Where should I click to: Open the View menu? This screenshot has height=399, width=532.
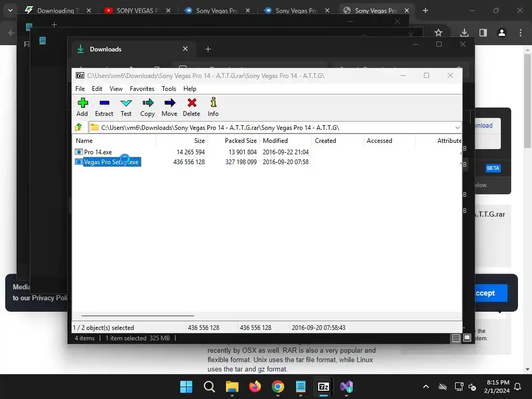coord(116,88)
